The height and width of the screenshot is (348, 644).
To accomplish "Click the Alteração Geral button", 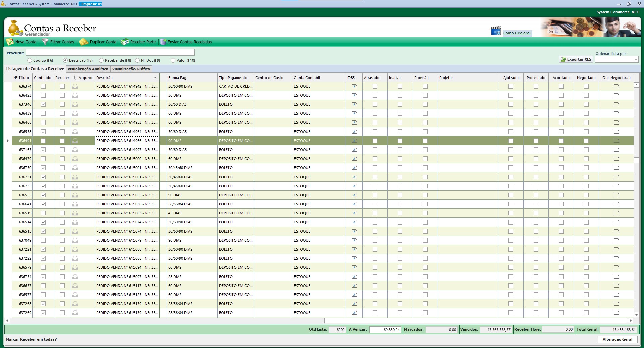I will click(x=617, y=339).
